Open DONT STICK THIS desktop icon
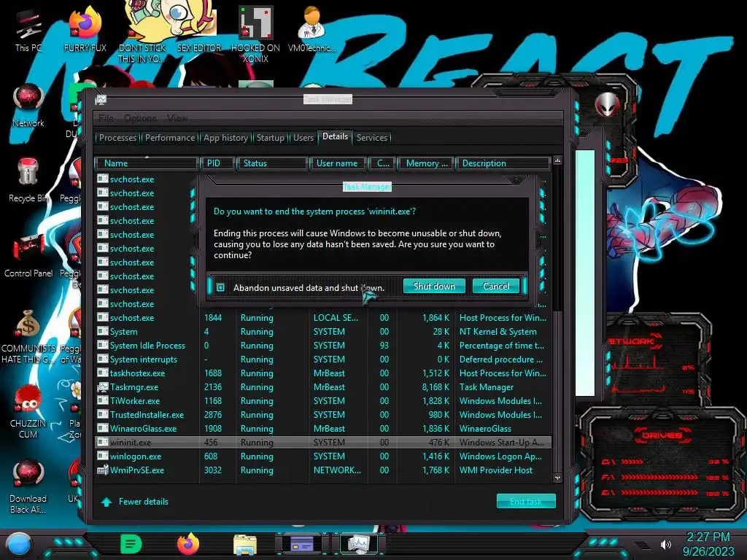 (x=142, y=34)
